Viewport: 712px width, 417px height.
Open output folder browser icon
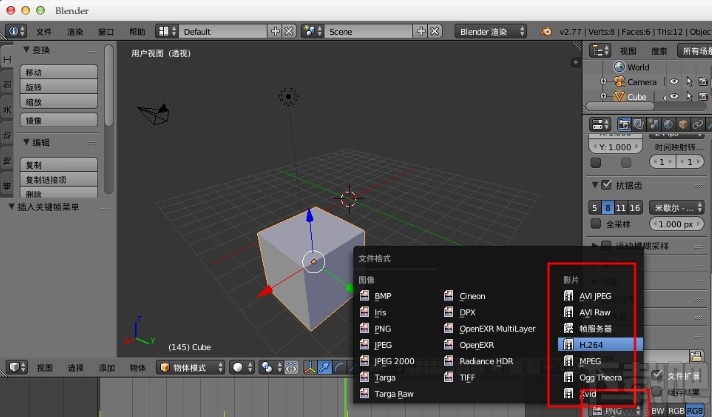pos(696,356)
